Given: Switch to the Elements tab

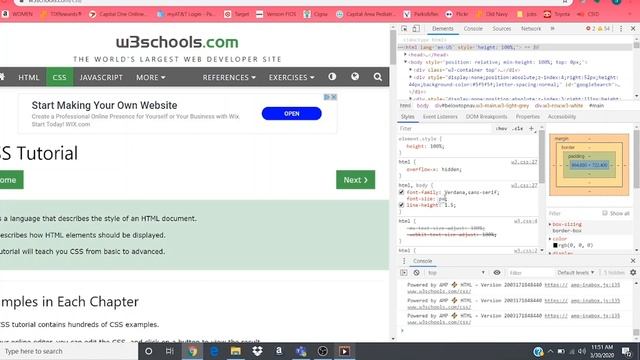Looking at the screenshot, I should pyautogui.click(x=442, y=29).
